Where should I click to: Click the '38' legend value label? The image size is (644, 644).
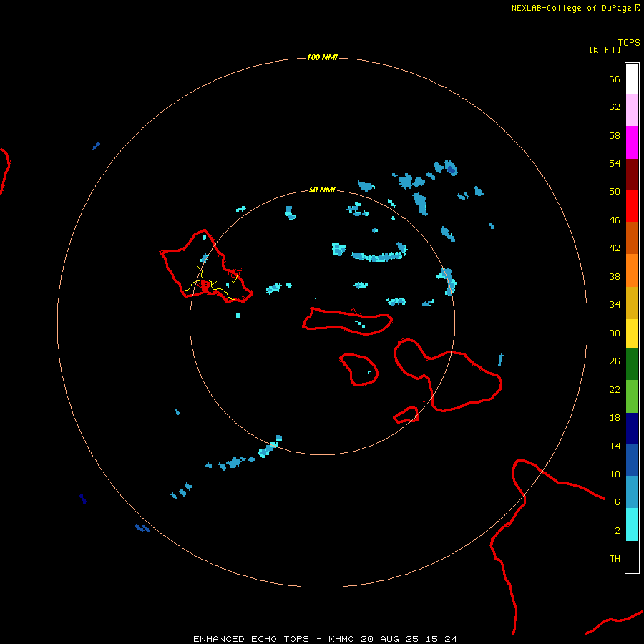point(615,276)
